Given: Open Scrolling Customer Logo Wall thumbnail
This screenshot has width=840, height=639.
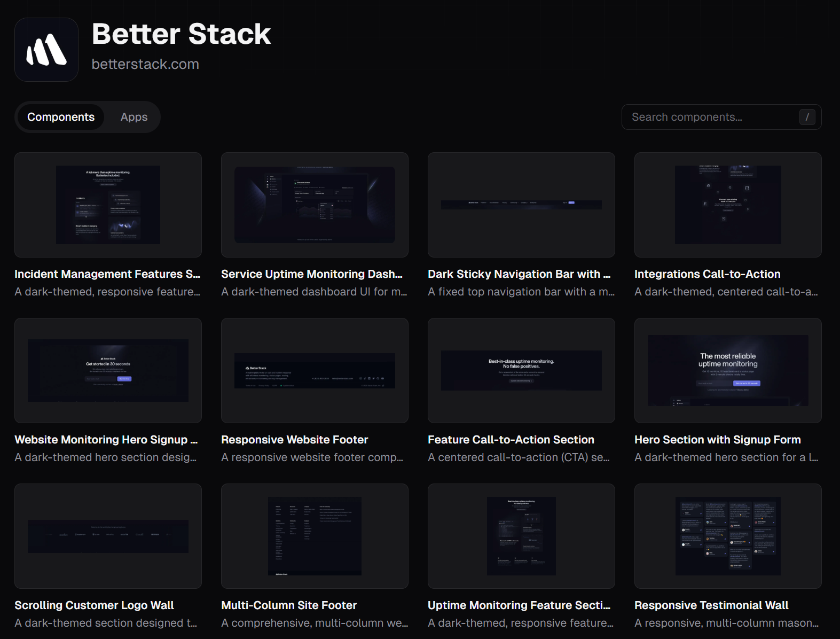Looking at the screenshot, I should tap(108, 536).
